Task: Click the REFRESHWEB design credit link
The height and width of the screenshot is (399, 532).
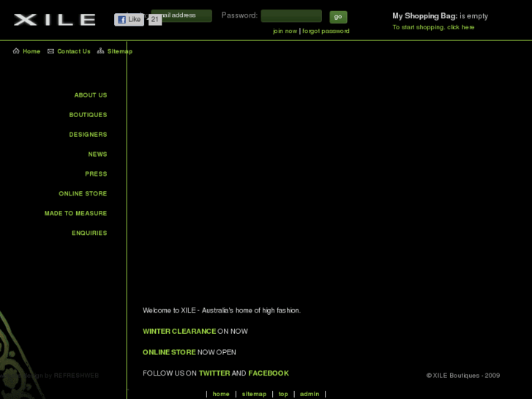Action: pyautogui.click(x=76, y=376)
